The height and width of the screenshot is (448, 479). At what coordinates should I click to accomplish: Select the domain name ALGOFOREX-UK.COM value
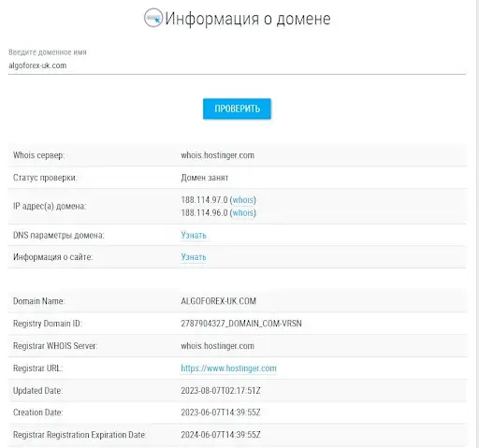[x=218, y=301]
